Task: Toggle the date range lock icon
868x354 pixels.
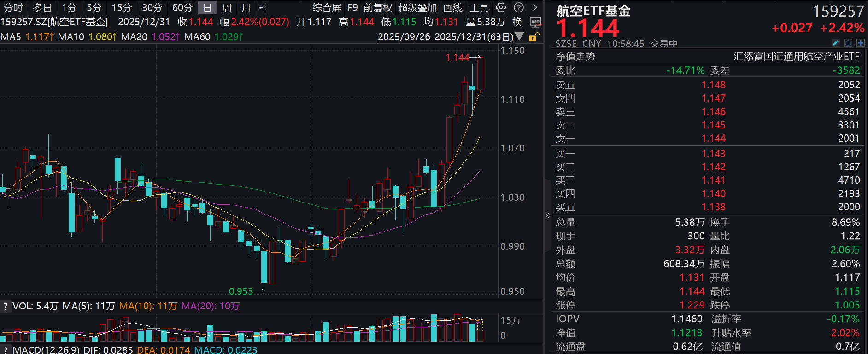Action: point(534,37)
